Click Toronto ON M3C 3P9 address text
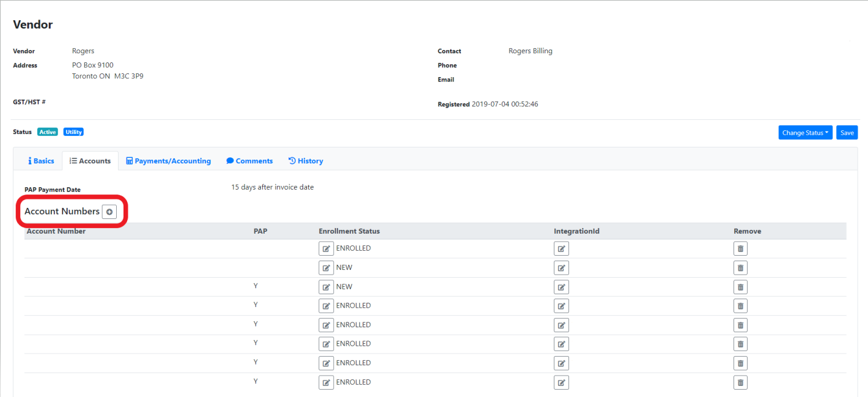Viewport: 868px width, 397px height. pyautogui.click(x=108, y=76)
